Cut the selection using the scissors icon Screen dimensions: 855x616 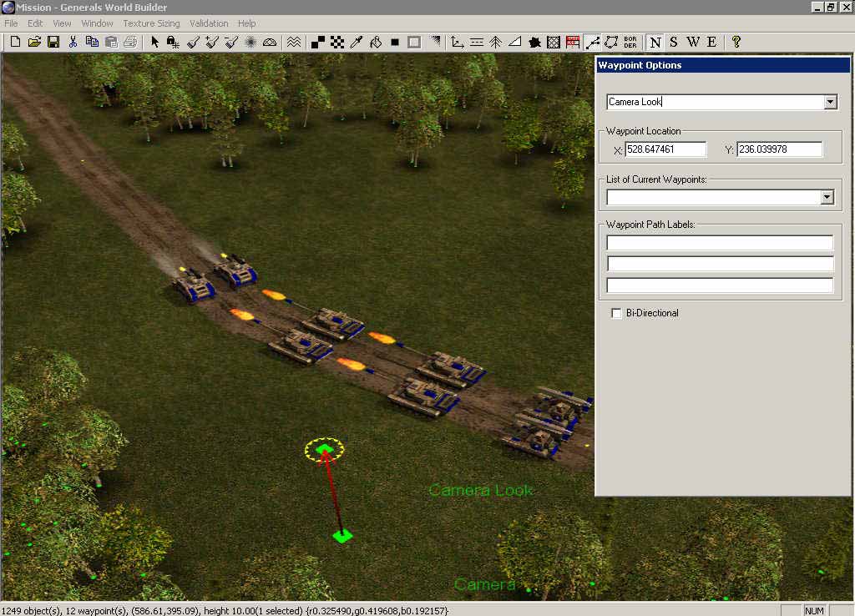(73, 42)
